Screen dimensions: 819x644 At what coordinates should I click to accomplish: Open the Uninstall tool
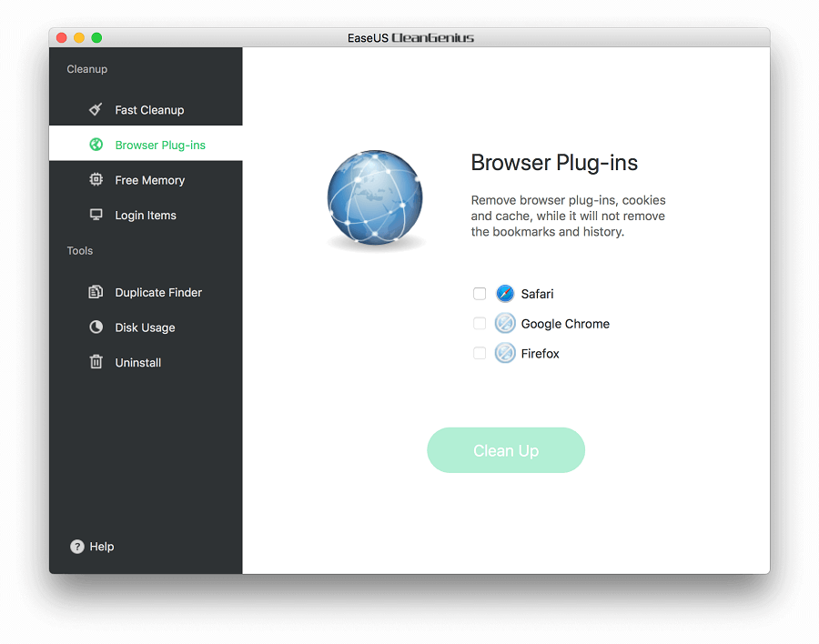(146, 362)
